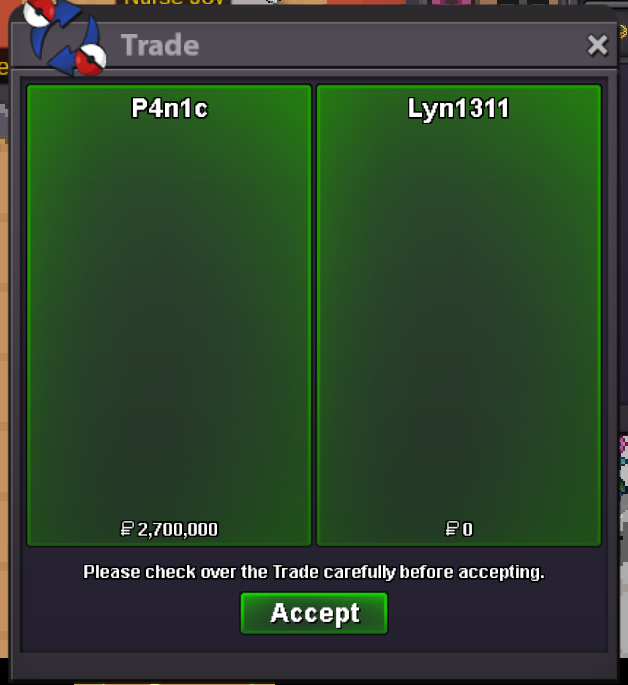Click Pokédollar symbol beside Lyn1311's 0
The height and width of the screenshot is (685, 628).
pos(452,529)
